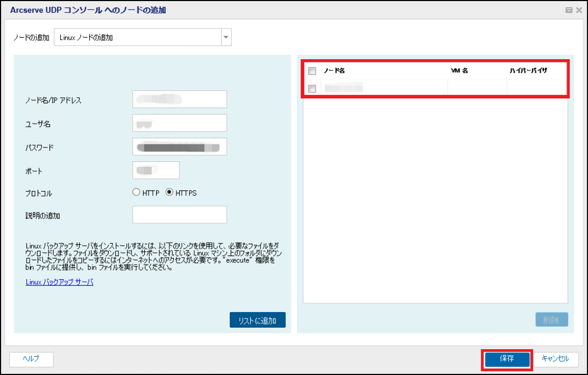Click the 削除 delete button
588x375 pixels.
pos(551,320)
